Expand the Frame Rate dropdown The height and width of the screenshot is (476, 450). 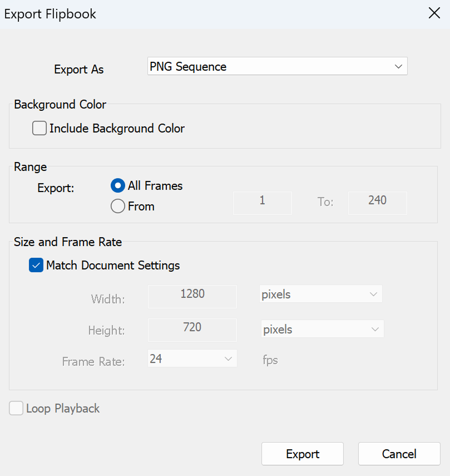point(192,359)
